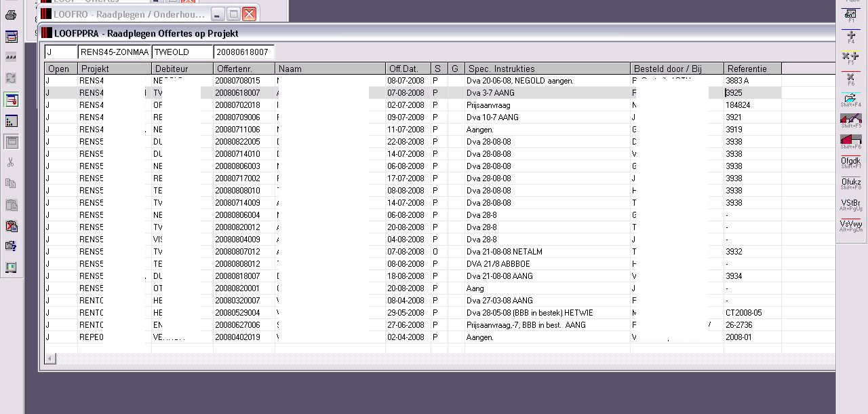Click the copy pages icon
The width and height of the screenshot is (868, 414).
(11, 184)
